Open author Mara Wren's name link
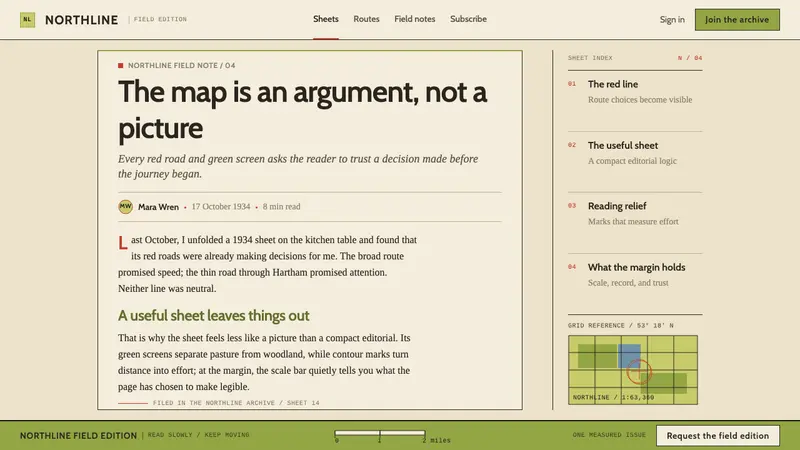Viewport: 800px width, 450px height. (158, 207)
